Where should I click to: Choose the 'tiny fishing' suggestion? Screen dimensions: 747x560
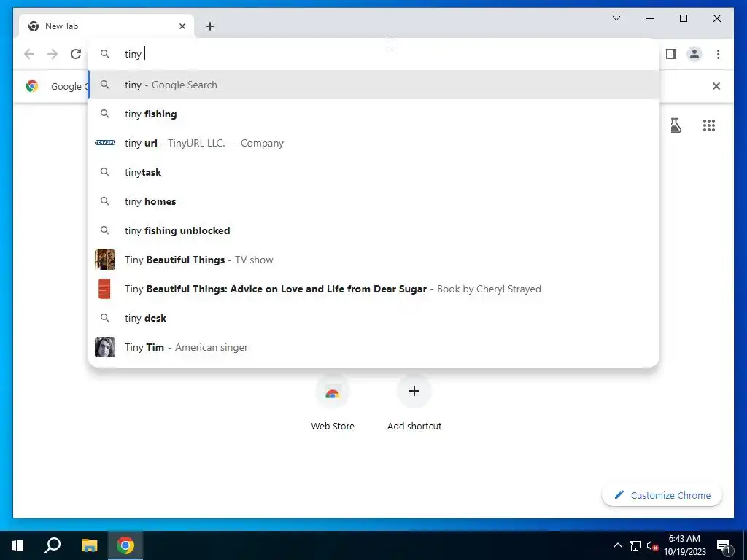(373, 114)
